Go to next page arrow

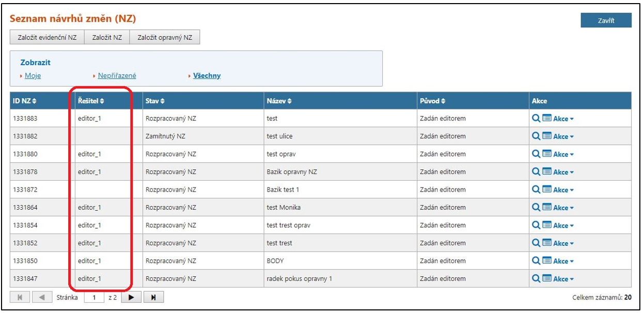[x=131, y=298]
